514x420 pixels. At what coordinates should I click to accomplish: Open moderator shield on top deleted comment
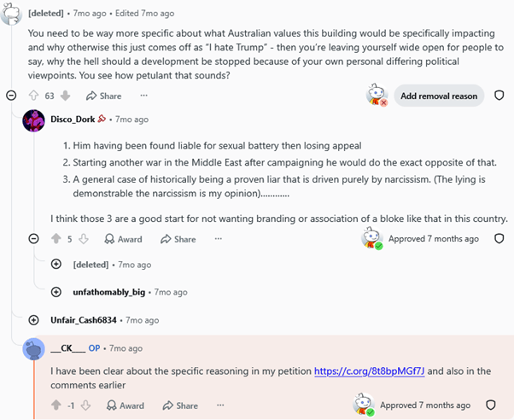pos(499,96)
